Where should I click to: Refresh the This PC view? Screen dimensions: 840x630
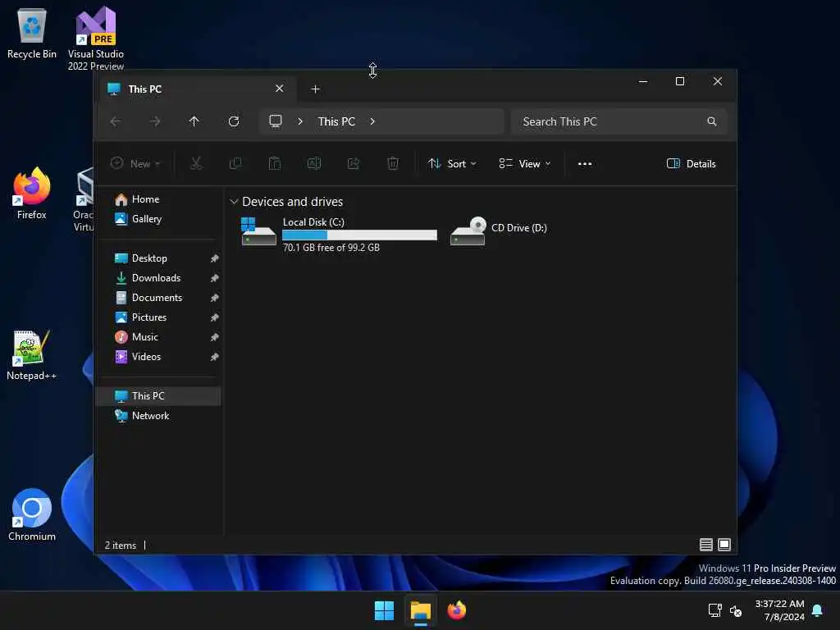tap(234, 121)
